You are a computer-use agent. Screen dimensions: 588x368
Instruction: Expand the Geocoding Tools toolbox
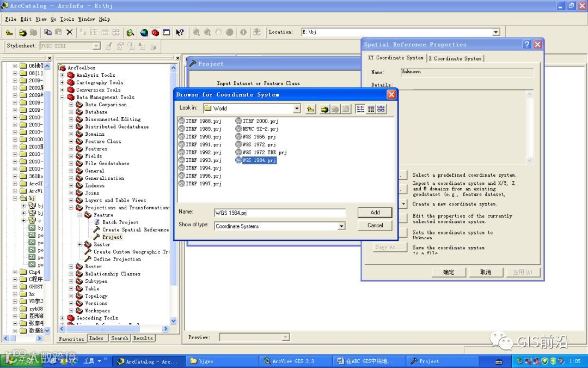tap(62, 318)
